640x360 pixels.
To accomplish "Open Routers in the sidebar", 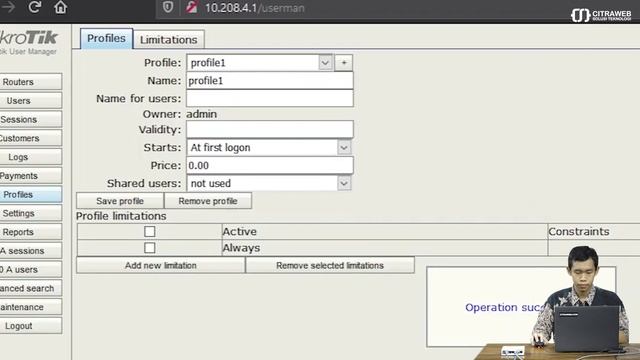I will click(x=31, y=82).
